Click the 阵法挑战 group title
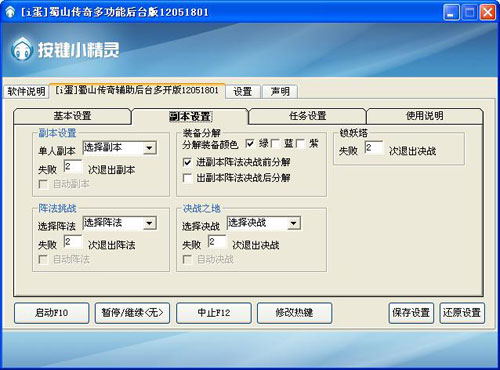 [x=57, y=209]
